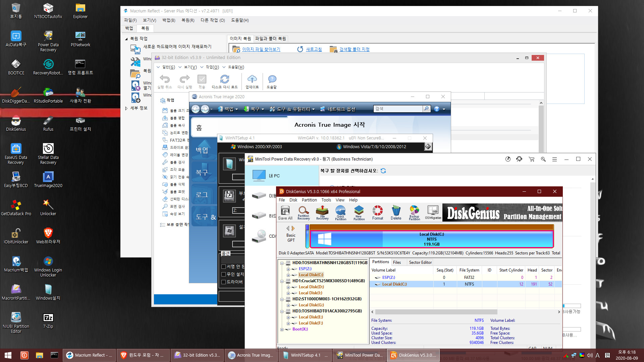Screen dimensions: 644x362
Task: Create a New Partition in DiskGenius
Action: point(359,213)
